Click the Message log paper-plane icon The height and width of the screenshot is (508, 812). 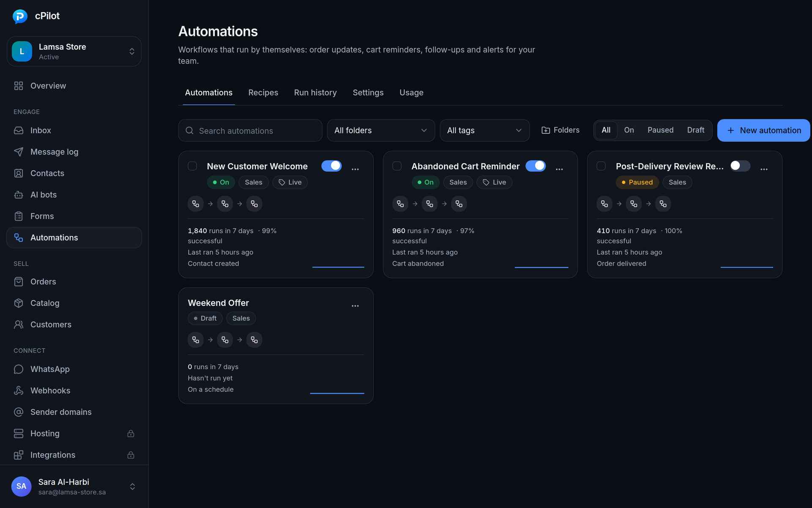pos(19,152)
